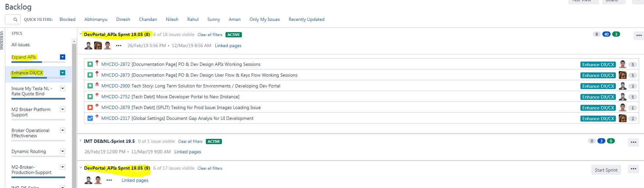
Task: Open the Versions side tab
Action: coord(2,40)
